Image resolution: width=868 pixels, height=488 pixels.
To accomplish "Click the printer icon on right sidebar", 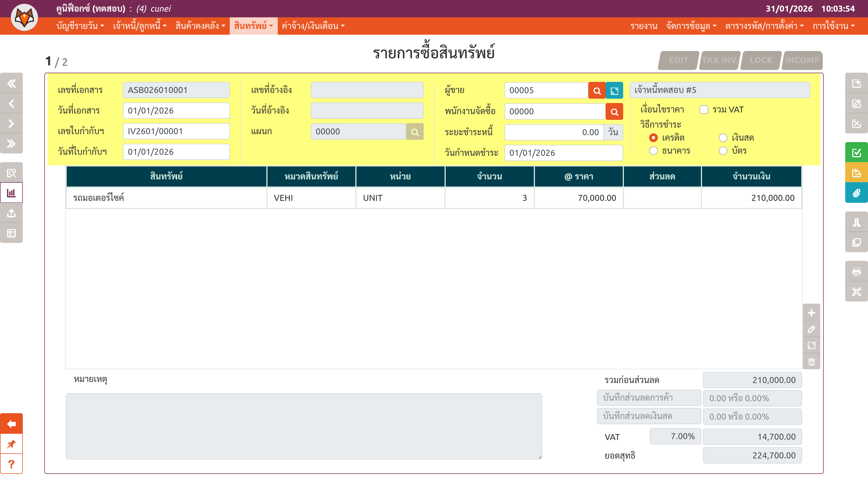I will pyautogui.click(x=856, y=271).
